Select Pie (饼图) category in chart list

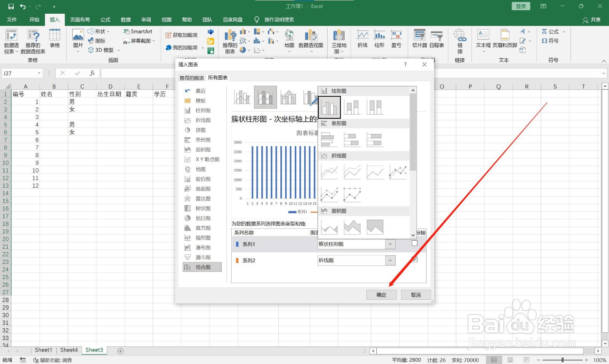(x=201, y=130)
